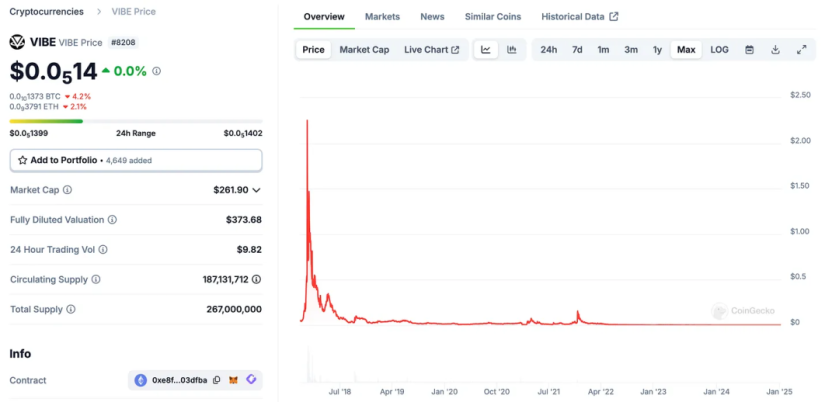Add token to MetaMask via fox icon
The width and height of the screenshot is (839, 402).
(x=233, y=380)
